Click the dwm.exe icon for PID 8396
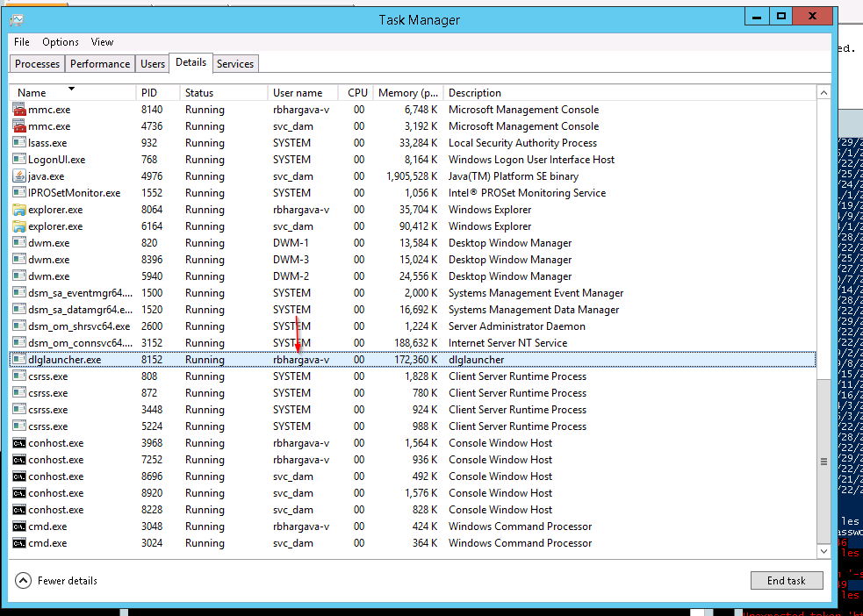The height and width of the screenshot is (616, 863). [19, 260]
